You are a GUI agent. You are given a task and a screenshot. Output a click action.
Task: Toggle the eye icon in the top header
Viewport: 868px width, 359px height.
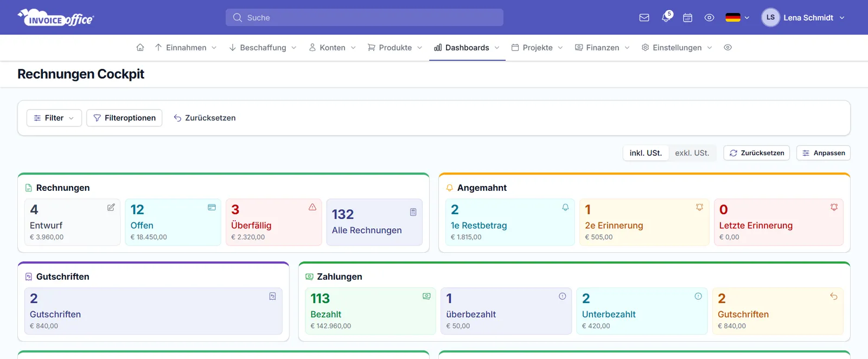click(x=709, y=17)
